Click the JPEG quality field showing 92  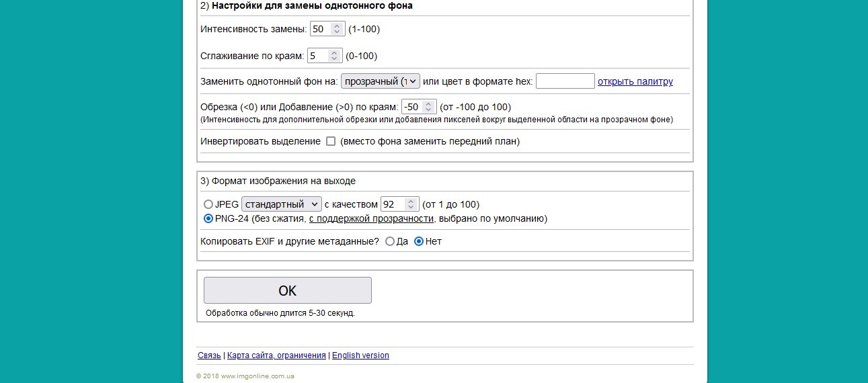coord(393,204)
